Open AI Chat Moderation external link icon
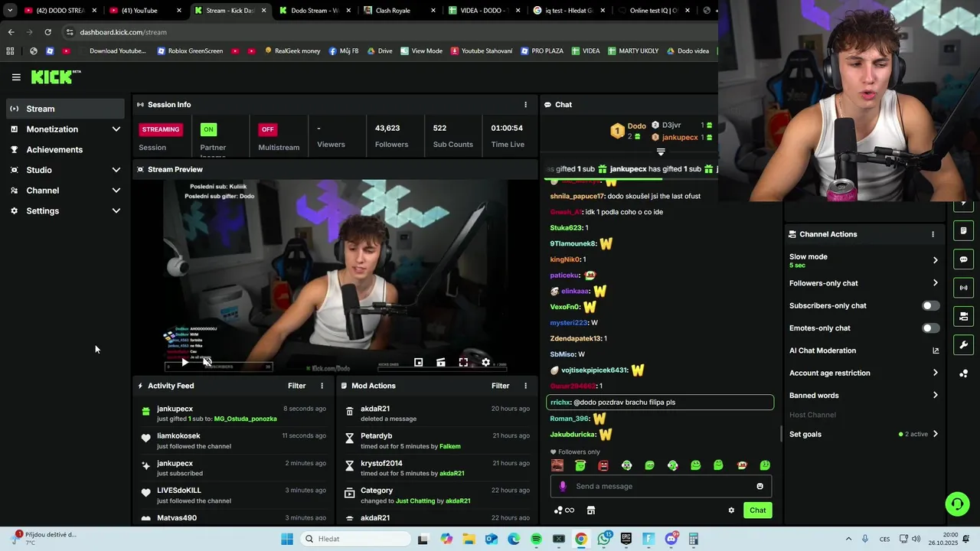 pyautogui.click(x=935, y=350)
